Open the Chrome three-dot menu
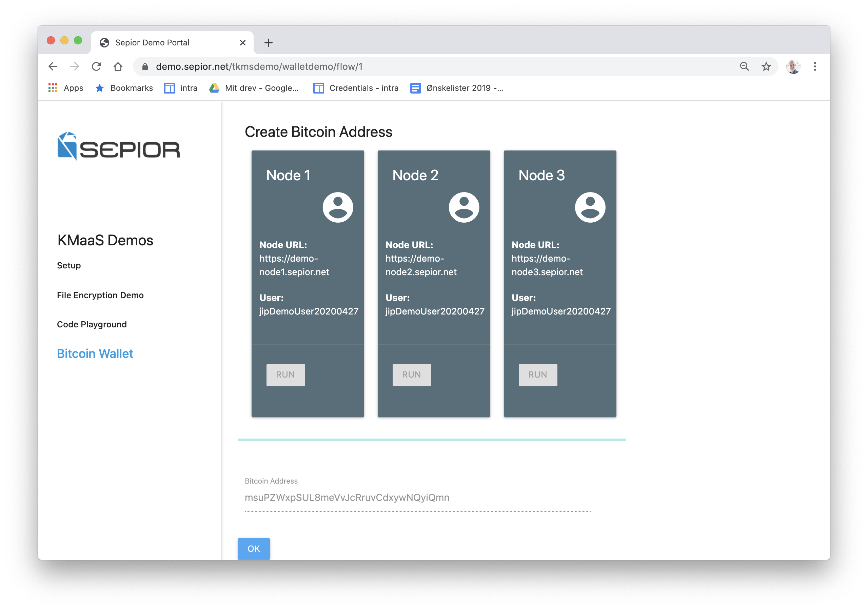 click(x=815, y=66)
